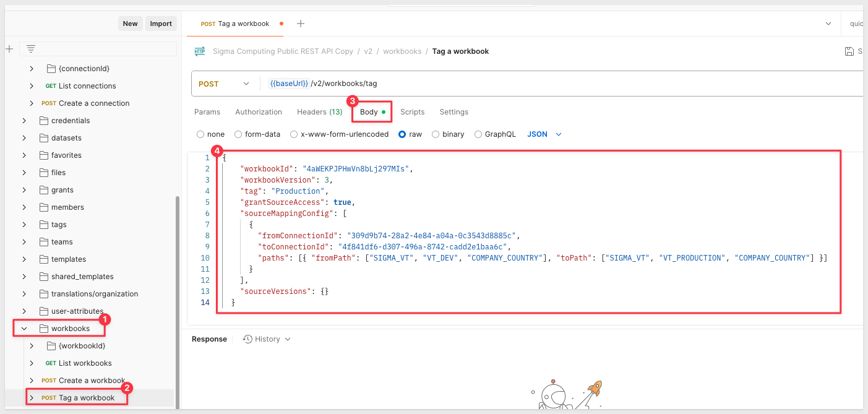
Task: Expand the credentials folder
Action: coord(24,121)
